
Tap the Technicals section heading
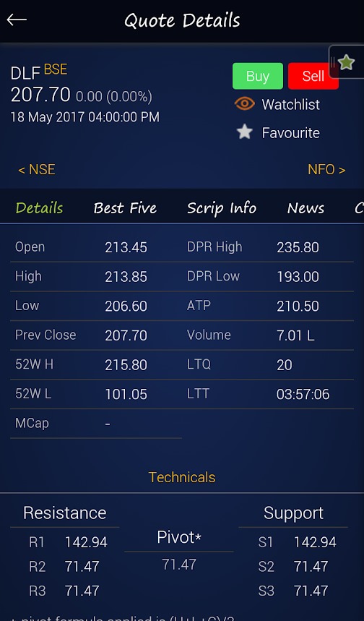point(182,477)
